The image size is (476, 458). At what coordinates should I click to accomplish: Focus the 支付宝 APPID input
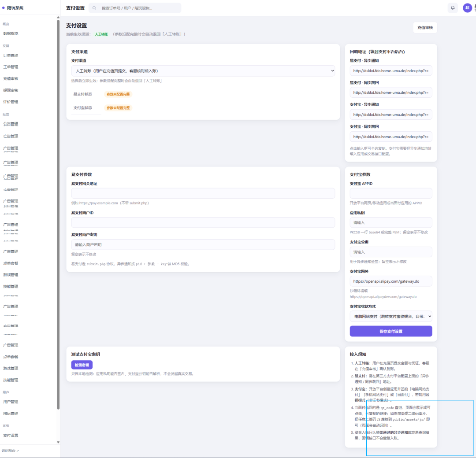click(391, 193)
